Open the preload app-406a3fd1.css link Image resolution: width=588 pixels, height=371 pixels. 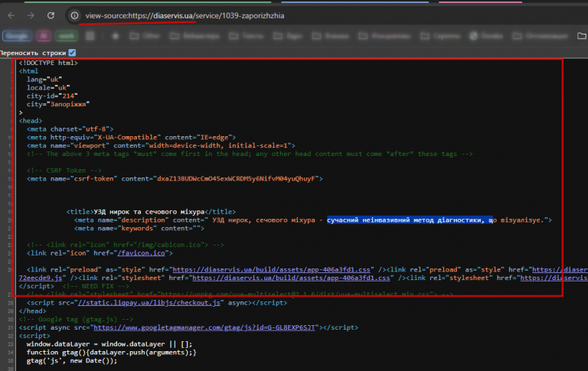pos(271,269)
